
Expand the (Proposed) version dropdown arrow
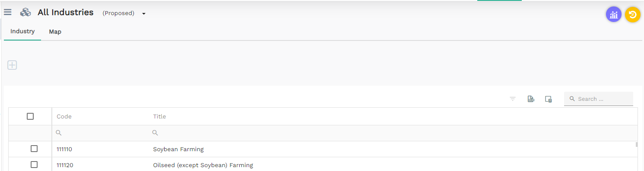(144, 13)
